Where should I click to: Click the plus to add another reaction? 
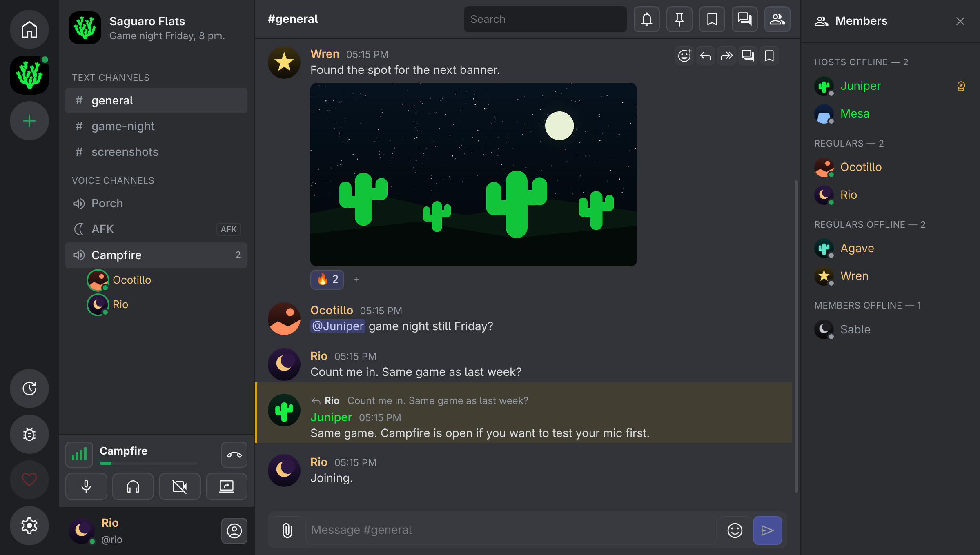tap(356, 280)
